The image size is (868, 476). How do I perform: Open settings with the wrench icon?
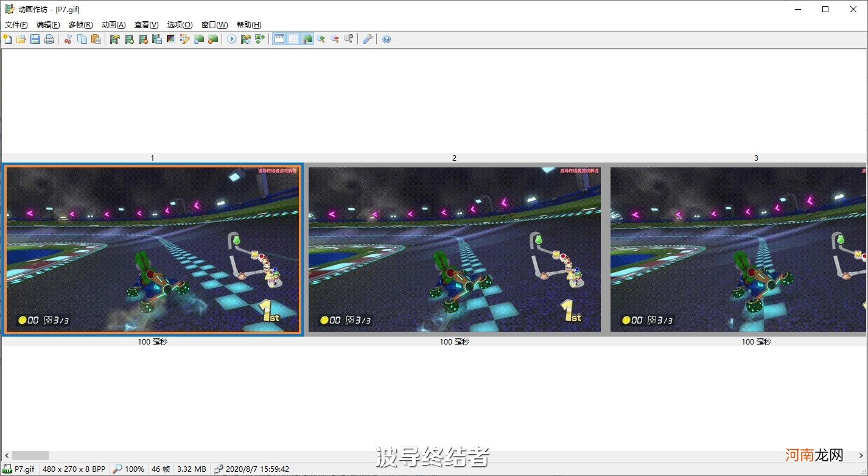pos(367,39)
